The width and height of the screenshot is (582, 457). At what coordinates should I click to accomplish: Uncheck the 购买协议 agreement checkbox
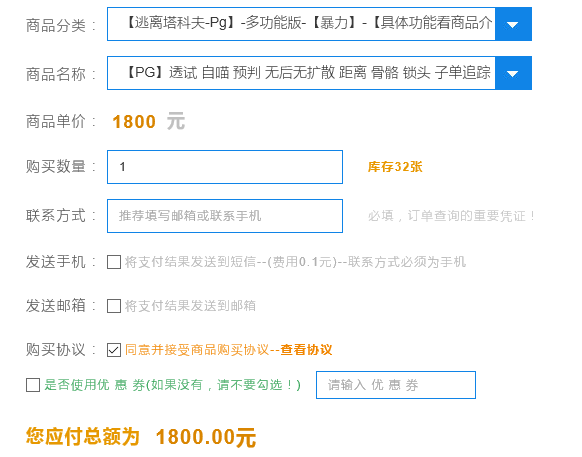point(114,350)
